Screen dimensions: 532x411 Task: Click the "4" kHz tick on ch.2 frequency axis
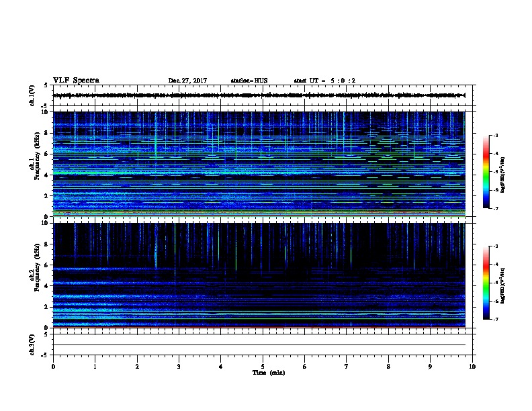pos(46,286)
